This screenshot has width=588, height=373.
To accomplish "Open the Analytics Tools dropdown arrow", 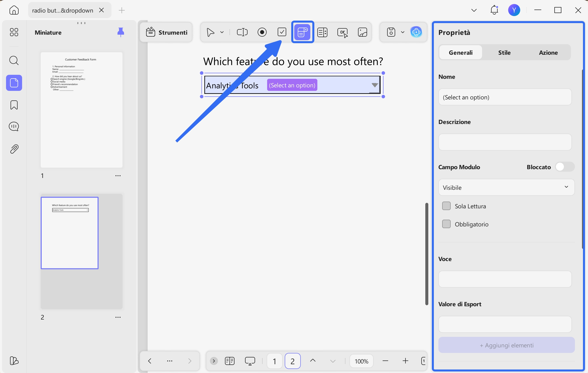I will pos(375,85).
